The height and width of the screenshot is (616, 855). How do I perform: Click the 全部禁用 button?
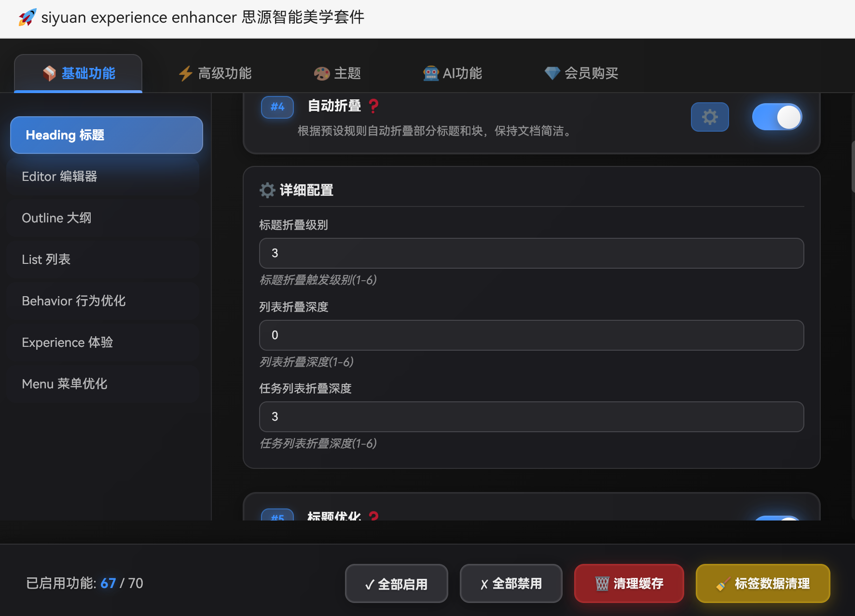511,584
